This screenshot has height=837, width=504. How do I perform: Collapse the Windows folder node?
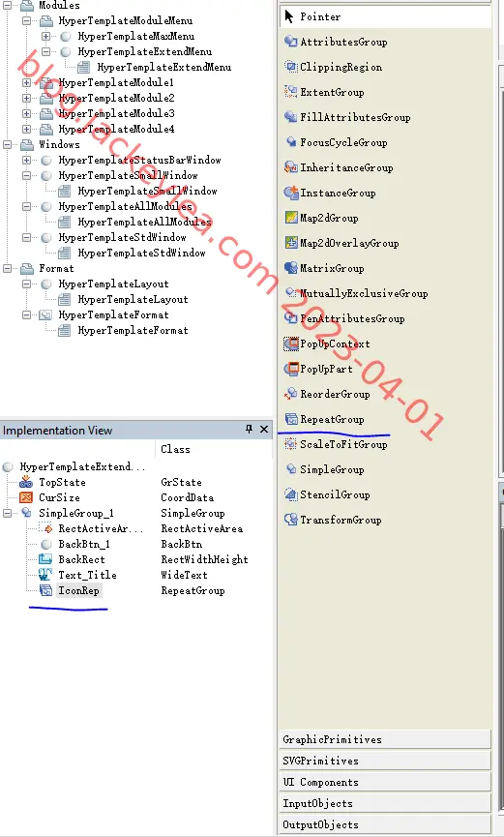[x=7, y=144]
